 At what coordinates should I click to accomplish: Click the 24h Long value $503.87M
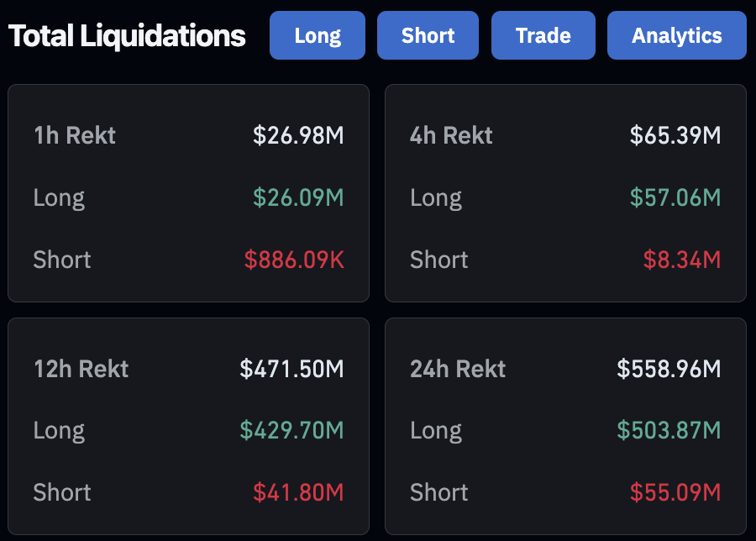669,430
